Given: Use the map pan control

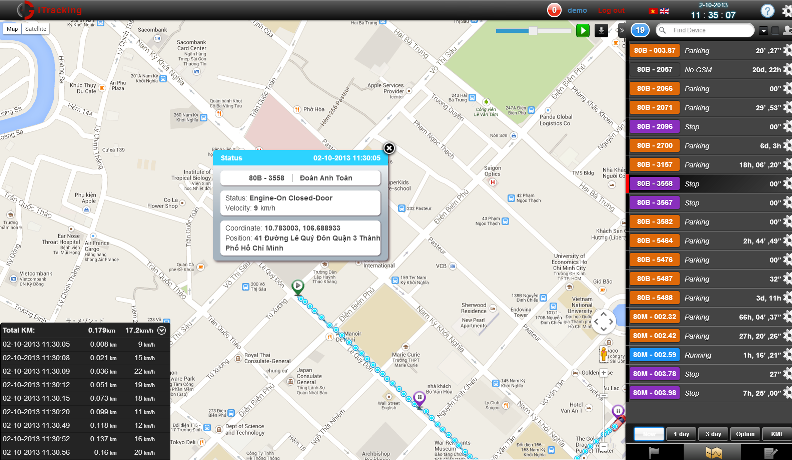Looking at the screenshot, I should pyautogui.click(x=603, y=322).
